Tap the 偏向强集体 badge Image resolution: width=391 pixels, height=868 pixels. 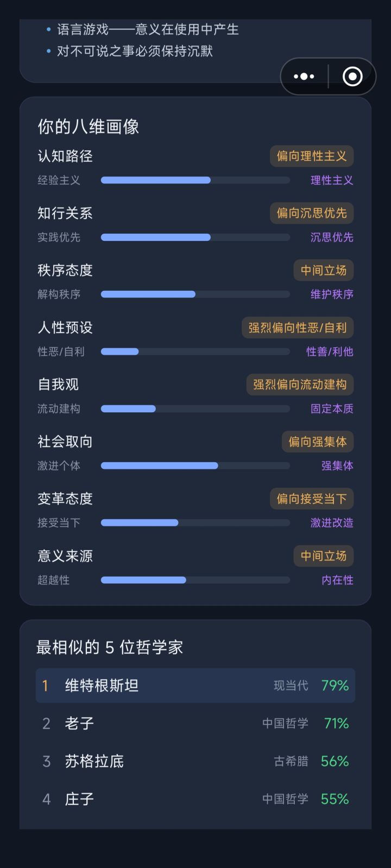[318, 442]
